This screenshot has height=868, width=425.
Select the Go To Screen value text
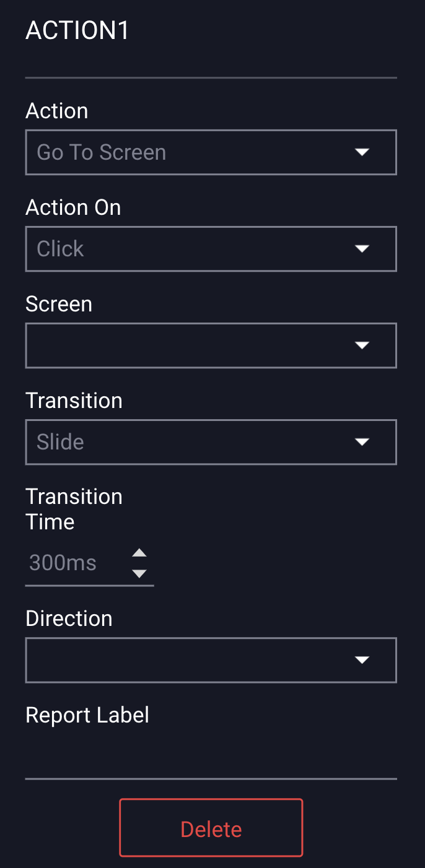(101, 152)
